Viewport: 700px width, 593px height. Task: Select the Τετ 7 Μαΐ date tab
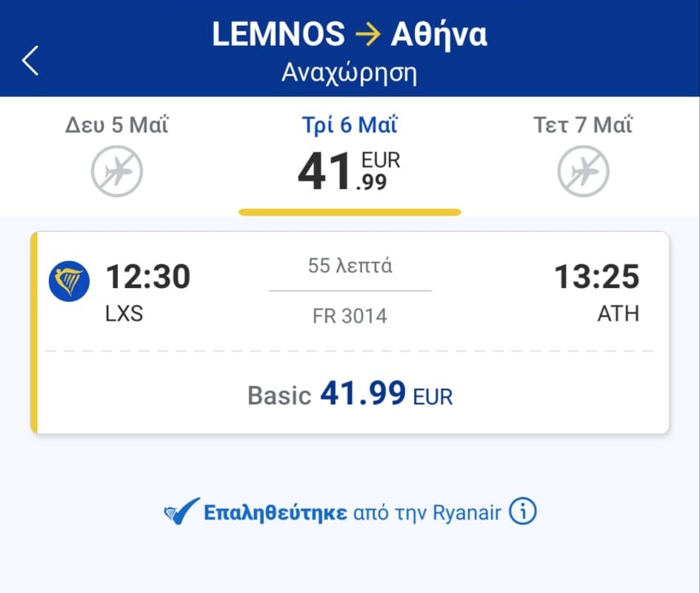point(583,125)
